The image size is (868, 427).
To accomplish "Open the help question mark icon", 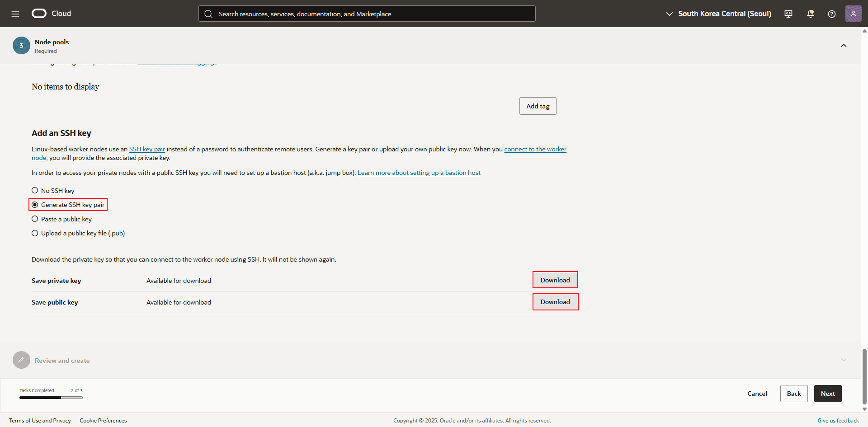I will [831, 14].
